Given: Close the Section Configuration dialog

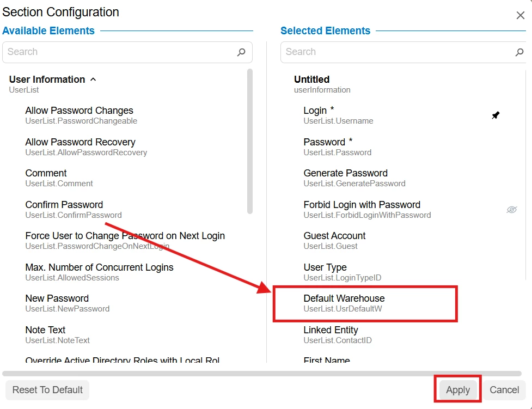Looking at the screenshot, I should pyautogui.click(x=520, y=15).
